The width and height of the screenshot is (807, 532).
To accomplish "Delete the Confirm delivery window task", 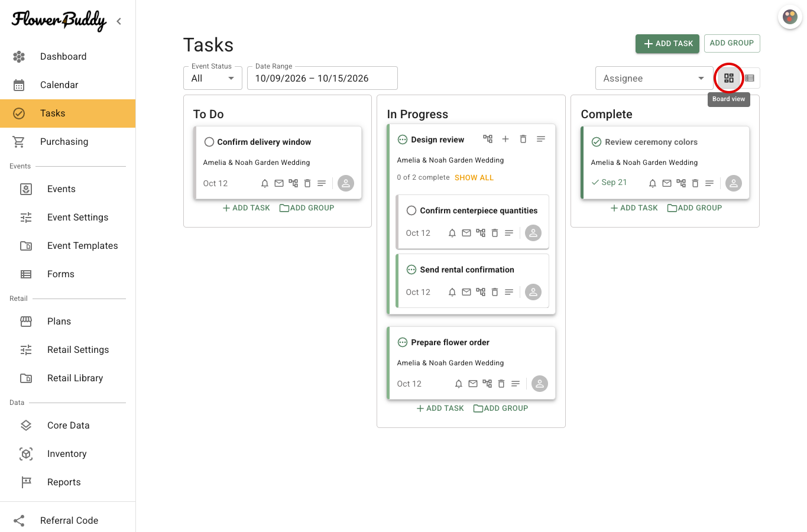I will [307, 183].
